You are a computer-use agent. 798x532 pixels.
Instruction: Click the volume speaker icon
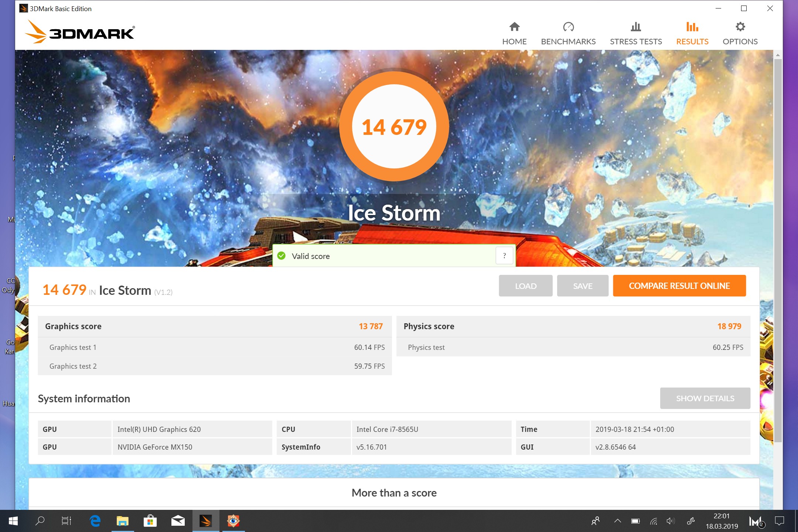[x=671, y=521]
